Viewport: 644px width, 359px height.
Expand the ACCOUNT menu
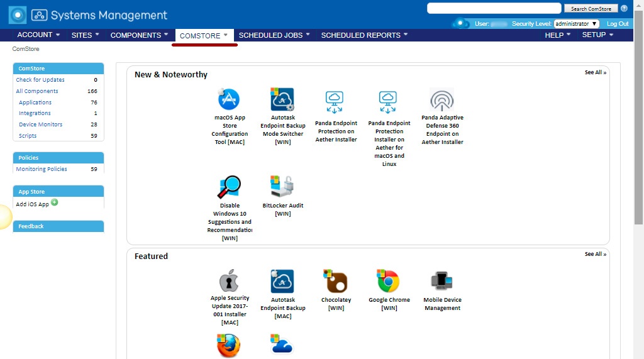click(x=38, y=35)
